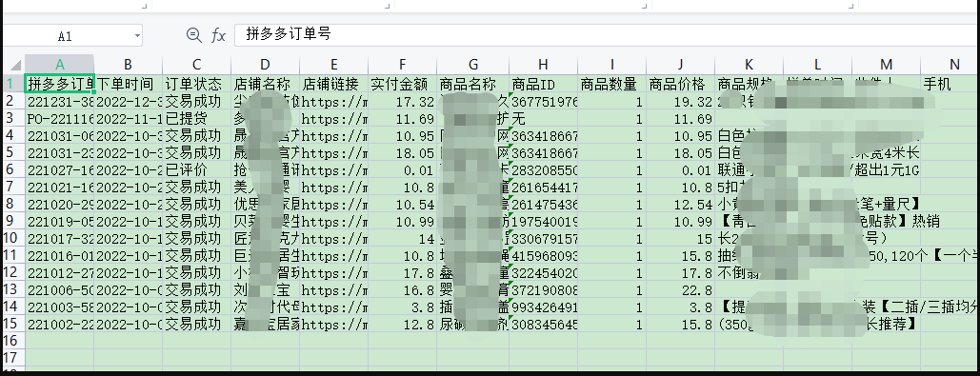980x376 pixels.
Task: Click the store link cell in row 15
Action: pyautogui.click(x=333, y=324)
